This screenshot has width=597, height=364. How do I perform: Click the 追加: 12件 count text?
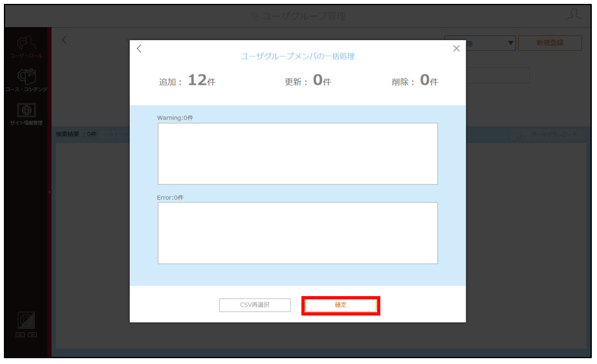187,80
